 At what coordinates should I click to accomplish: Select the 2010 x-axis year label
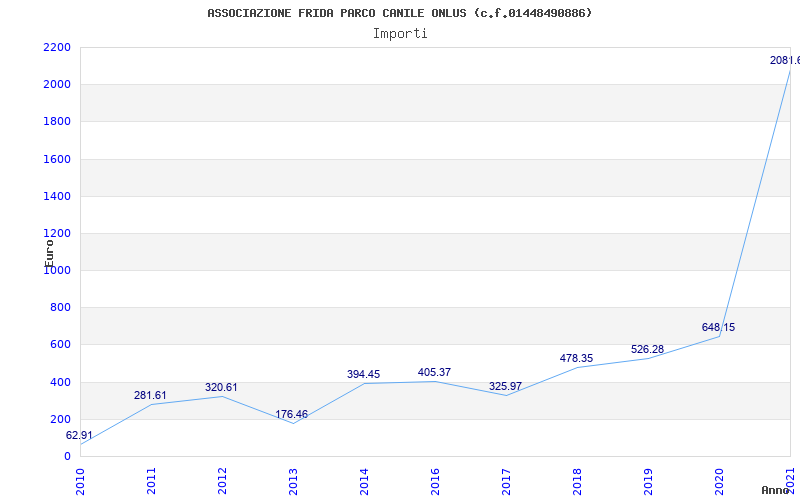[80, 481]
